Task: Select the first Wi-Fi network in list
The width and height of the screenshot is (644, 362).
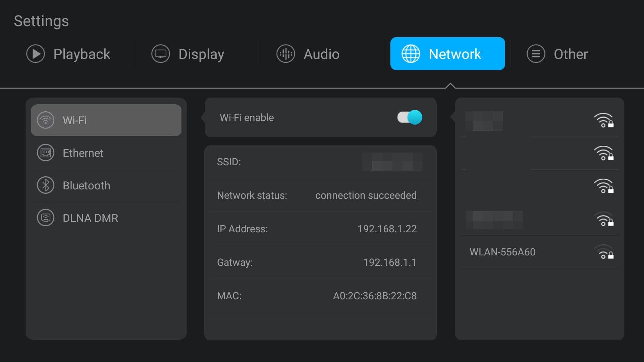Action: (x=484, y=121)
